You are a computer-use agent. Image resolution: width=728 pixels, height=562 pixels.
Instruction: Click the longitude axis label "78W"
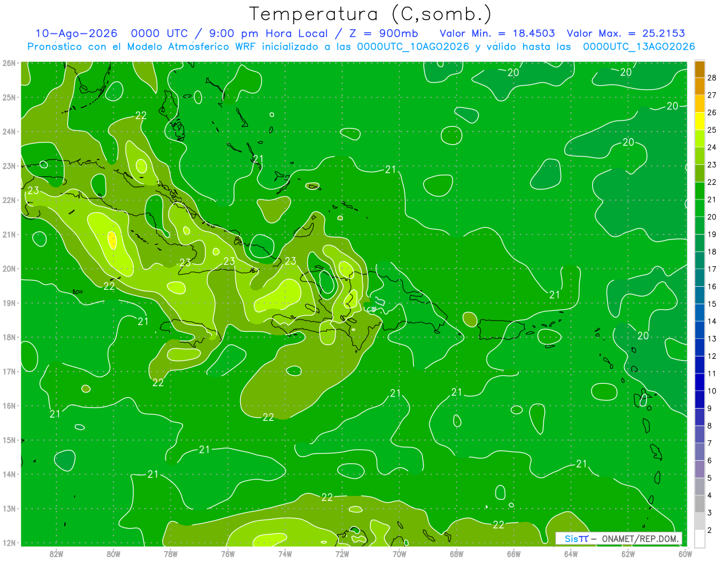click(170, 554)
